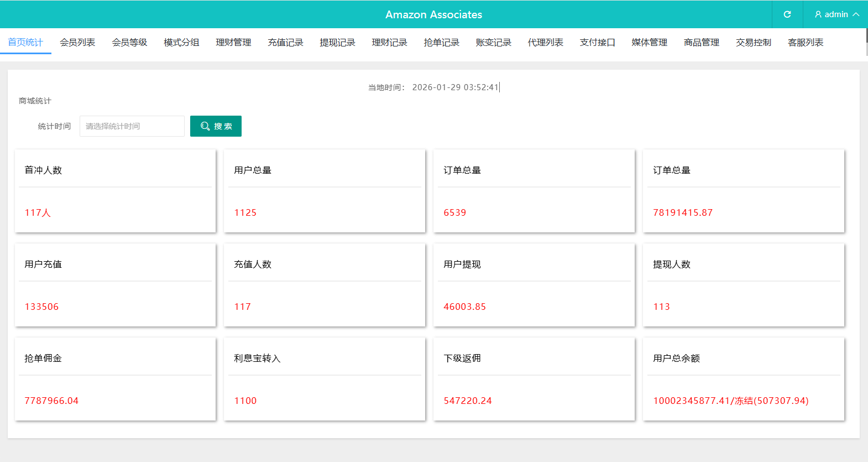Switch to the 商品管理 tab
This screenshot has width=868, height=462.
(701, 43)
